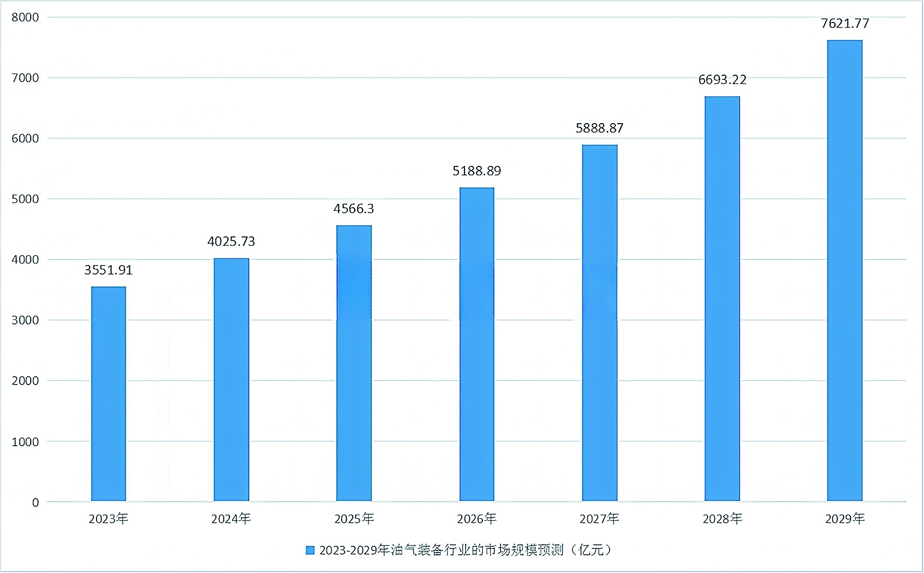Screen dimensions: 924x573
Task: Click the 6693.22 data label
Action: (x=722, y=80)
